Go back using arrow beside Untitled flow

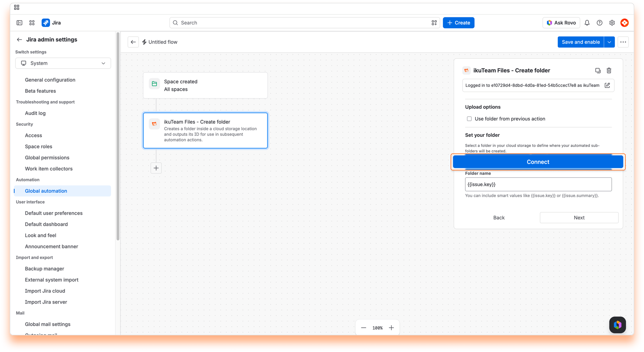pos(133,42)
